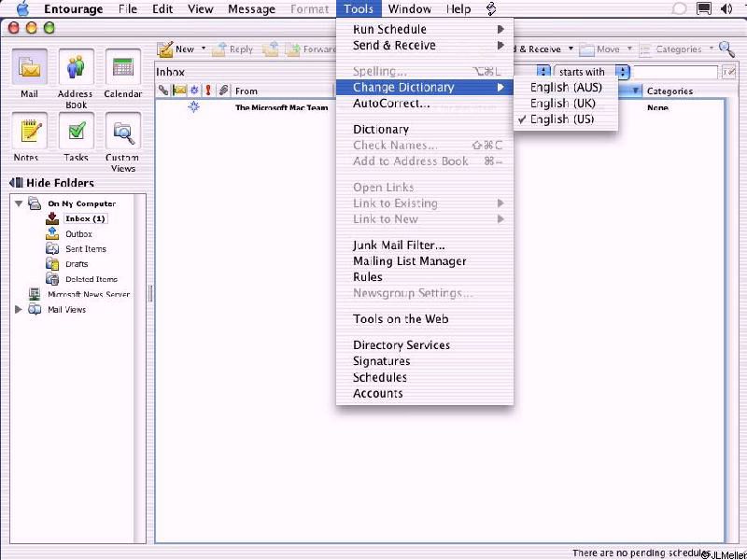Screen dimensions: 747x560
Task: Click the New message toolbar icon
Action: pos(165,49)
